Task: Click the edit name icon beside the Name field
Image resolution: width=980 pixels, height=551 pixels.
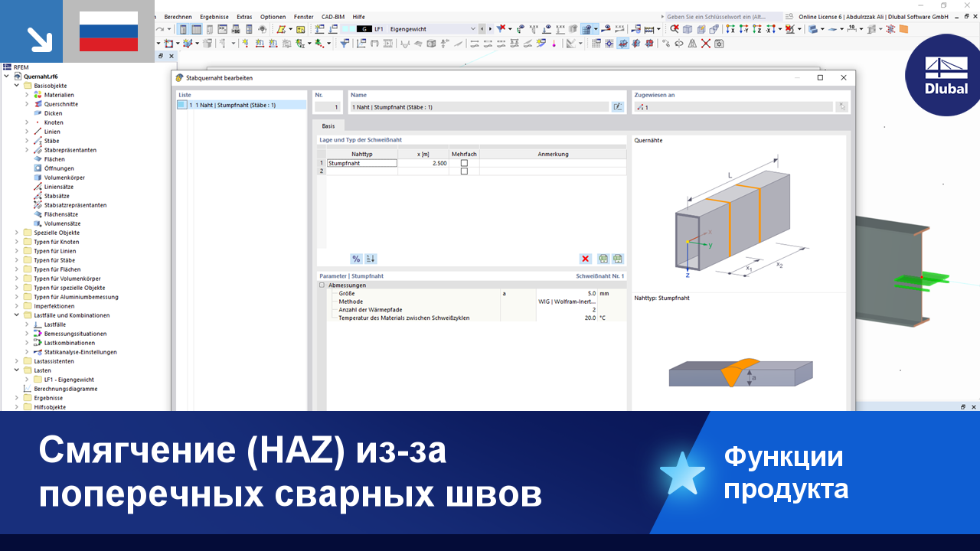Action: 618,107
